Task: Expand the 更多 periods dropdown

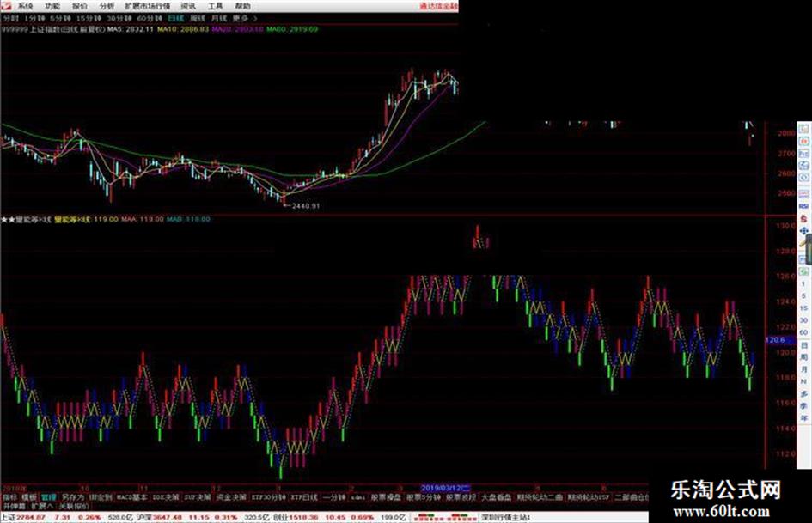Action: [244, 19]
